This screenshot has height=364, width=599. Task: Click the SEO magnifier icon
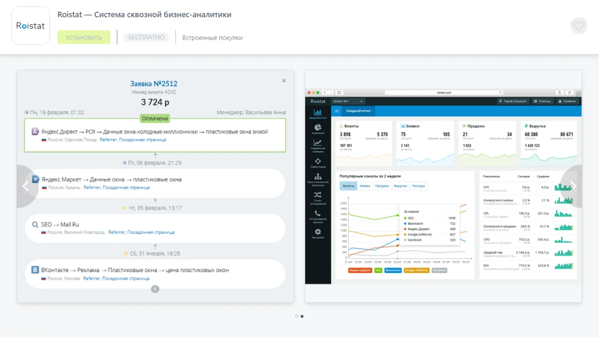[x=35, y=225]
